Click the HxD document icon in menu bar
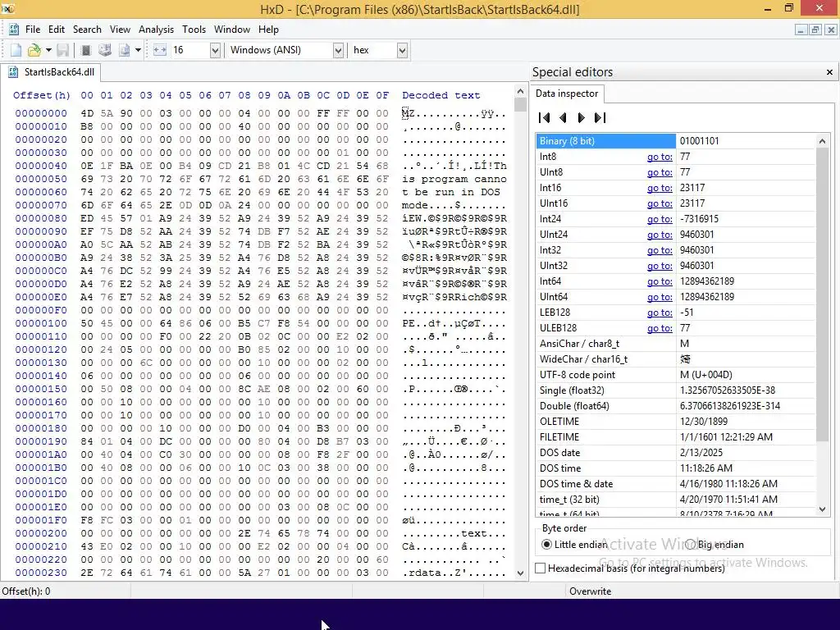 click(x=14, y=30)
